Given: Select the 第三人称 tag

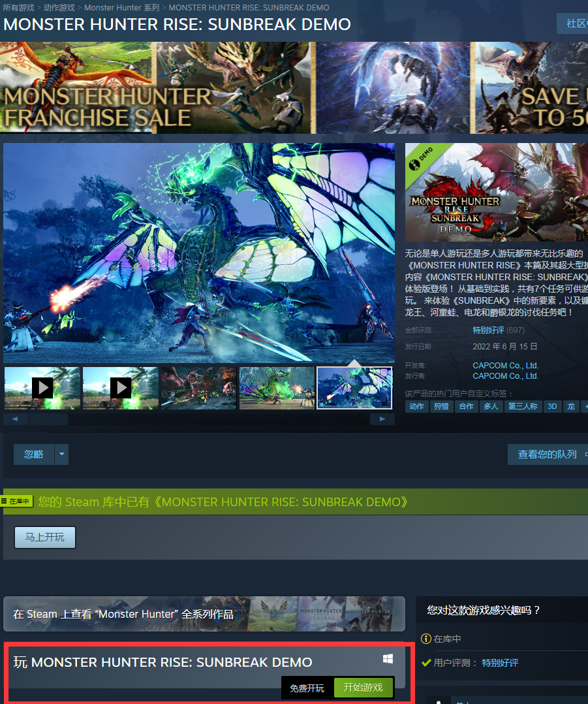Looking at the screenshot, I should 523,406.
